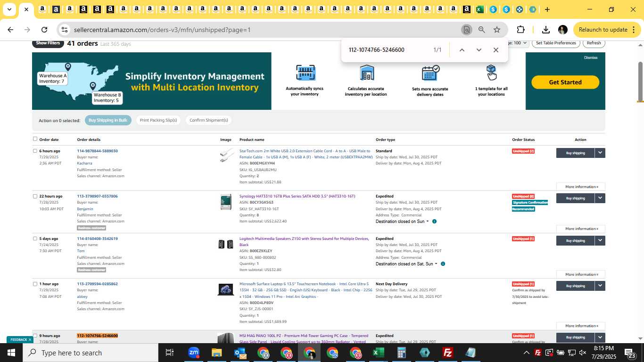Close the active browser tab

(x=26, y=9)
